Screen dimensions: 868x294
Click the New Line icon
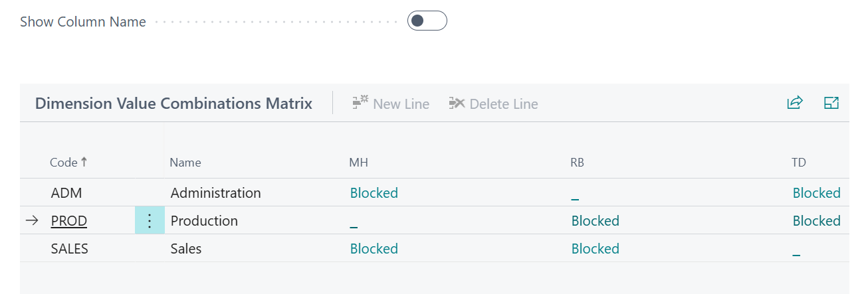pyautogui.click(x=361, y=104)
